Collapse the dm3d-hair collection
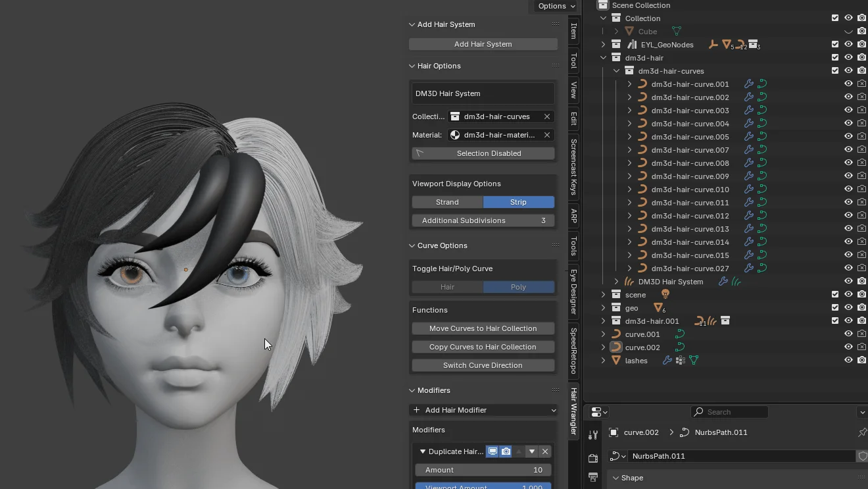The width and height of the screenshot is (868, 489). 603,57
